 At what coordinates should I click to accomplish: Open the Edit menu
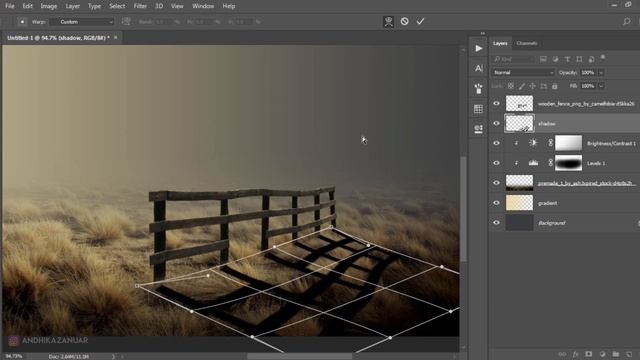27,6
